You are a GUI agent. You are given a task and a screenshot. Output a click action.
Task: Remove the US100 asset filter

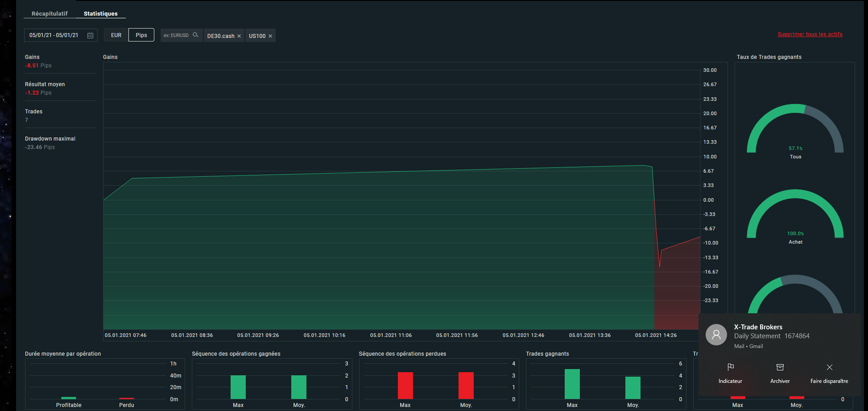pos(270,36)
